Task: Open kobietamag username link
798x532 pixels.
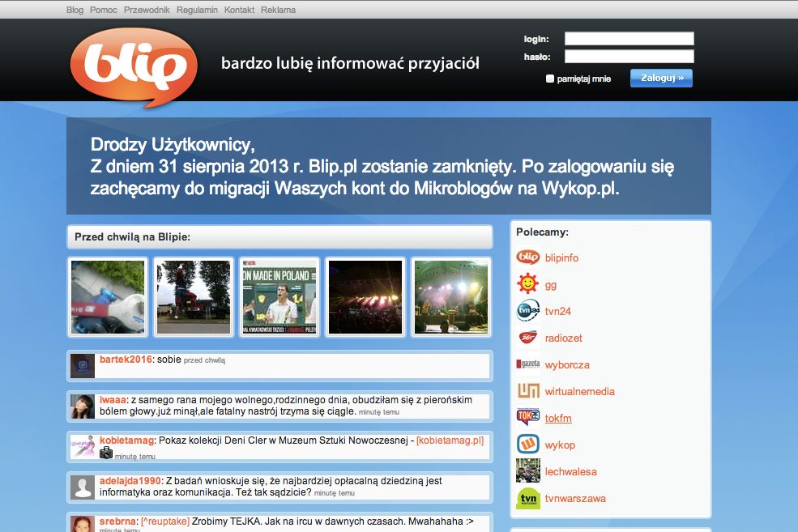Action: (x=126, y=440)
